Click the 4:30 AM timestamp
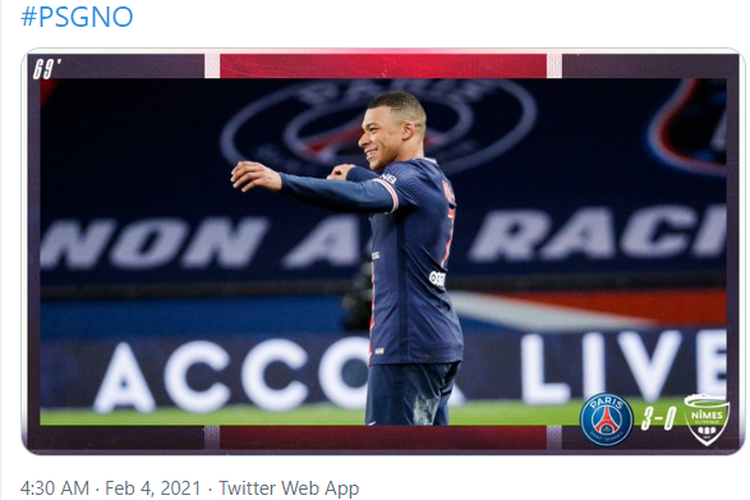 [55, 488]
